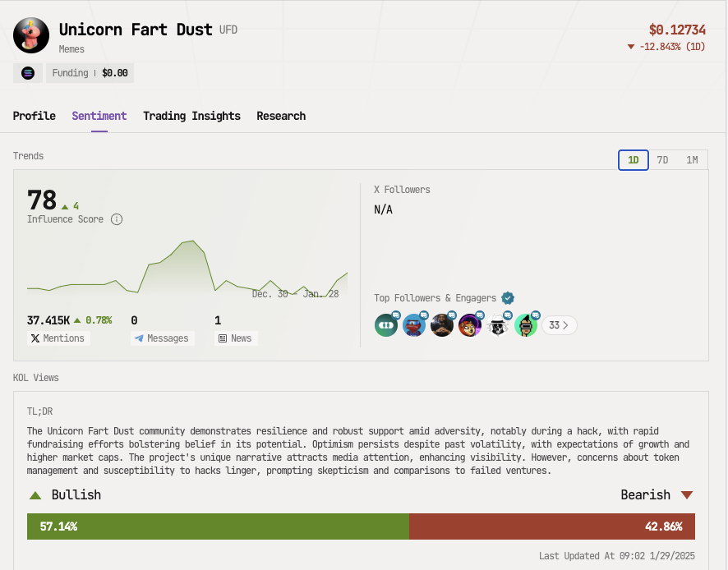Open the green pill-logo follower avatar

[x=386, y=325]
